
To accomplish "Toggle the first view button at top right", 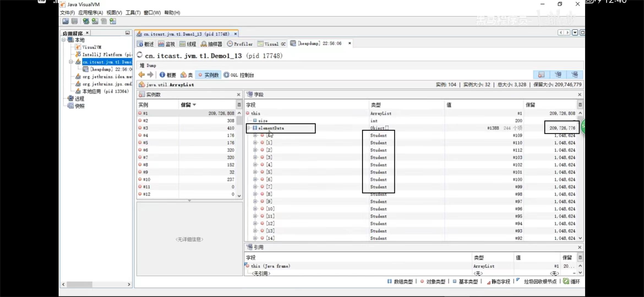I will point(541,75).
